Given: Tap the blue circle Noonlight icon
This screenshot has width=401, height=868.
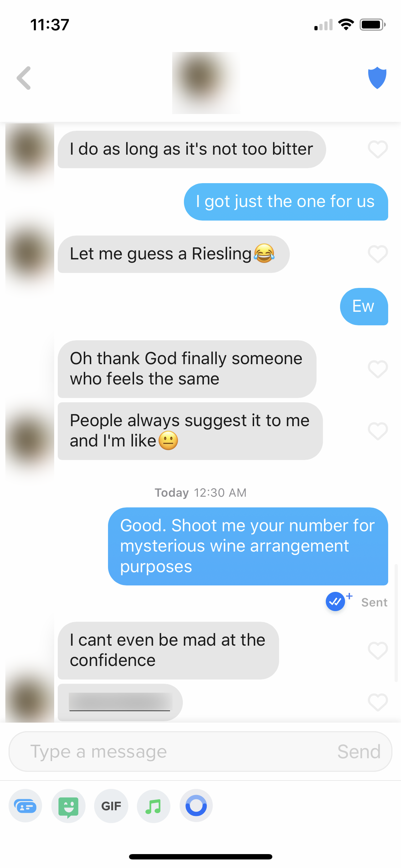Looking at the screenshot, I should tap(196, 806).
